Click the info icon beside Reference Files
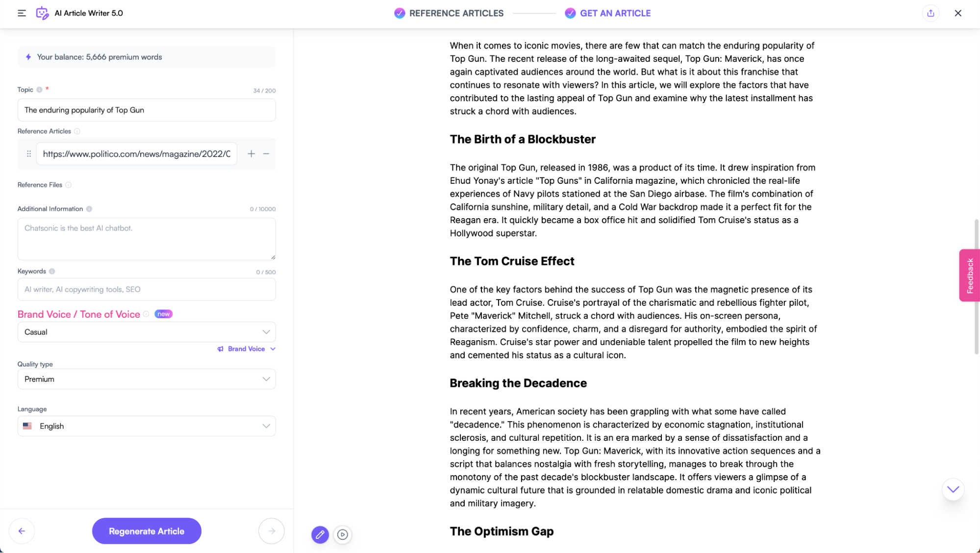 click(69, 185)
